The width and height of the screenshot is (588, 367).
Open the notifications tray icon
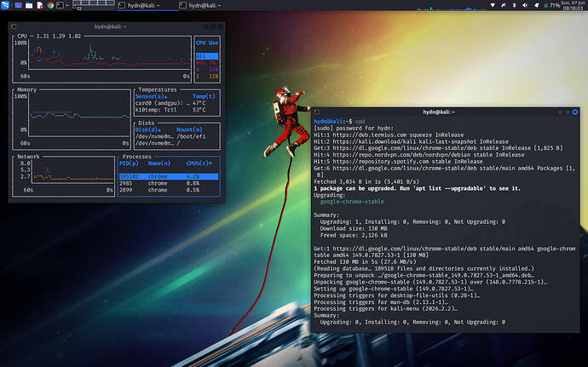(536, 5)
